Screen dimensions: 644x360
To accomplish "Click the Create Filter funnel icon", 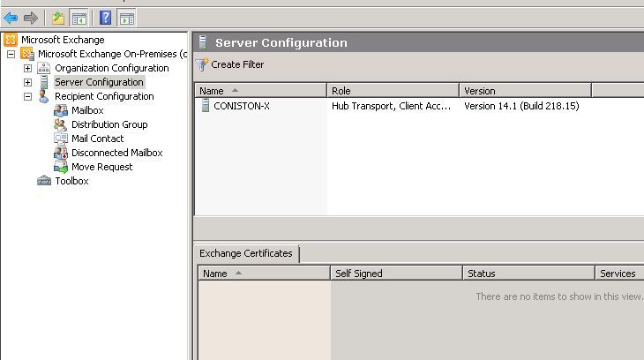I will [202, 64].
